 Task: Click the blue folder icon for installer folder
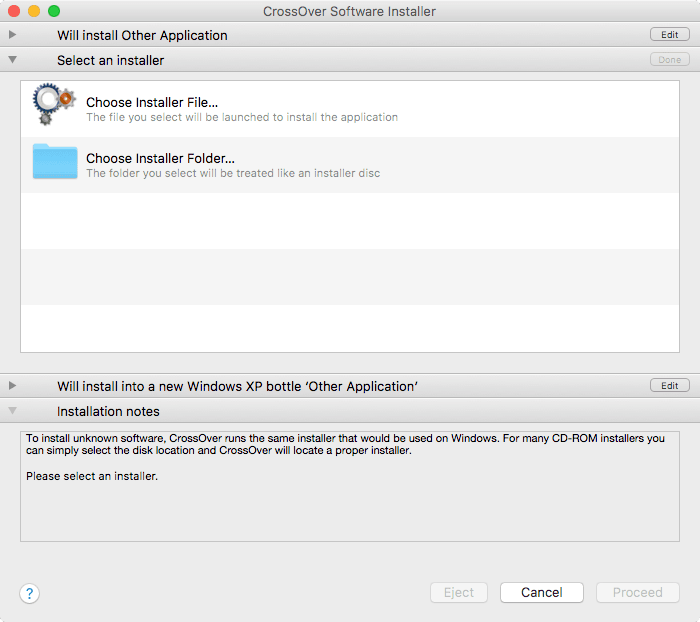[54, 163]
